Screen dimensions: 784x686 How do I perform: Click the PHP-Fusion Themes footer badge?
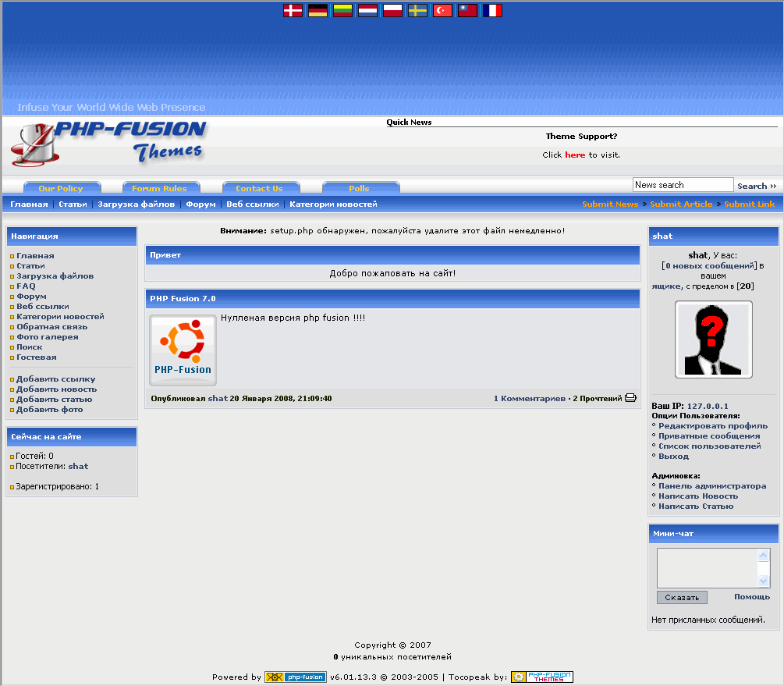(542, 677)
